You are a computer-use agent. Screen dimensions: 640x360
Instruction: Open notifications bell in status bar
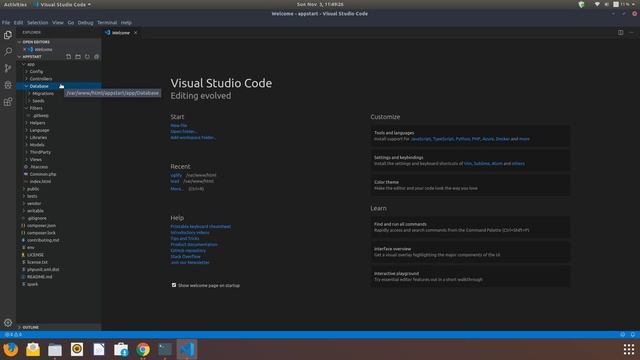[633, 334]
